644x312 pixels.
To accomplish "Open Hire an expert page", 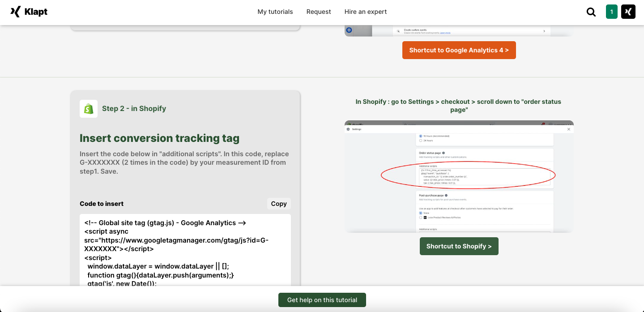I will click(x=366, y=12).
